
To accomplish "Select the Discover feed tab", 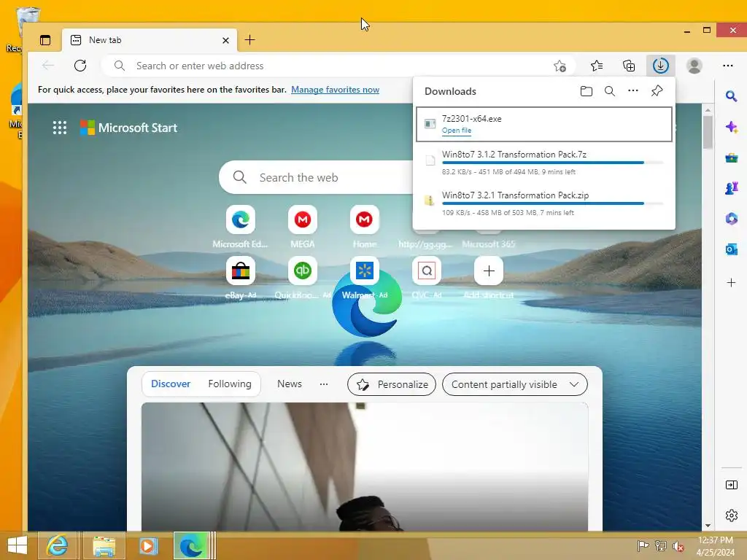I will (171, 384).
